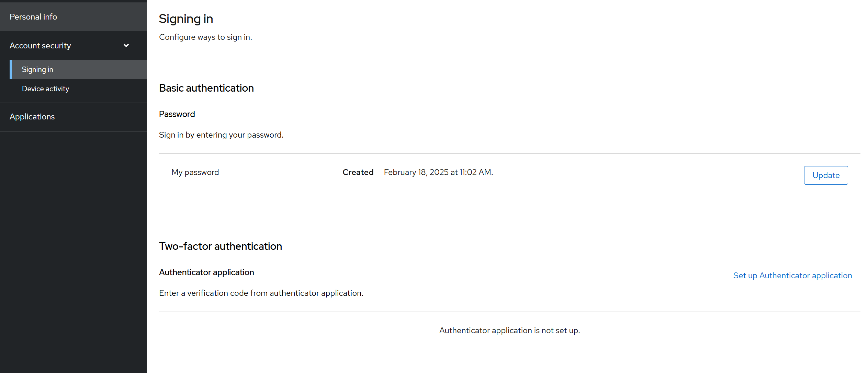This screenshot has width=868, height=373.
Task: Click the Signing in page heading
Action: (186, 19)
